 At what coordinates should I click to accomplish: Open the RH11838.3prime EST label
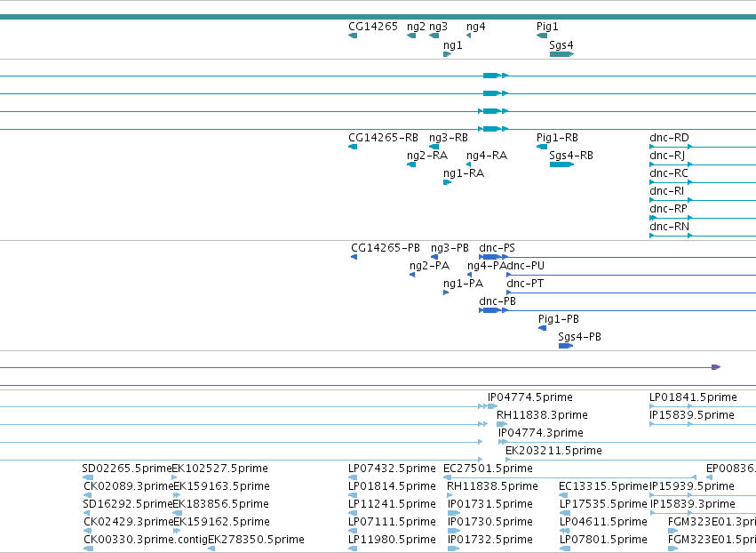(x=542, y=415)
